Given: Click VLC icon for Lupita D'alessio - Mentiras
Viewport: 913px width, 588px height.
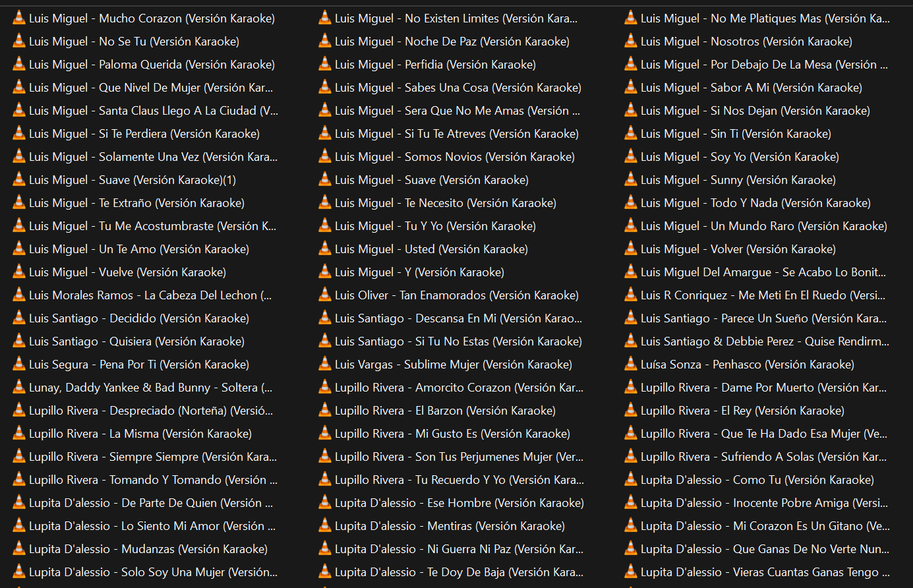Looking at the screenshot, I should [325, 526].
